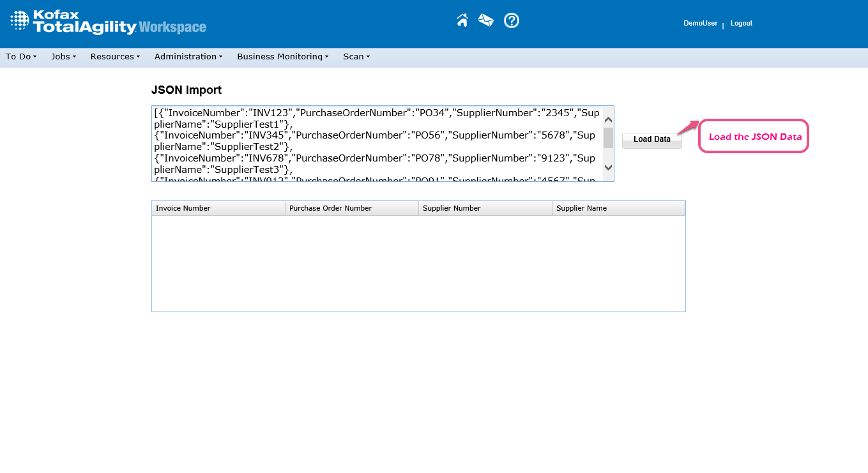
Task: Click the Purchase Order Number column header
Action: pos(351,208)
